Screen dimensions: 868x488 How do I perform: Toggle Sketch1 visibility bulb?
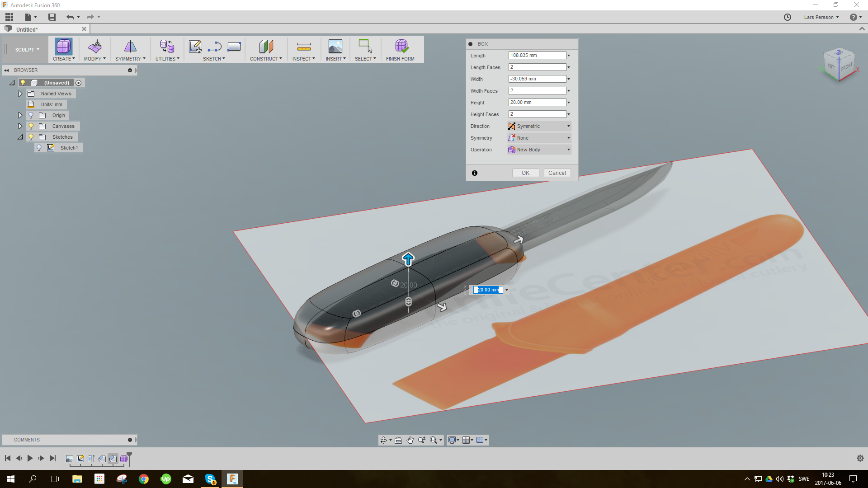[x=39, y=148]
